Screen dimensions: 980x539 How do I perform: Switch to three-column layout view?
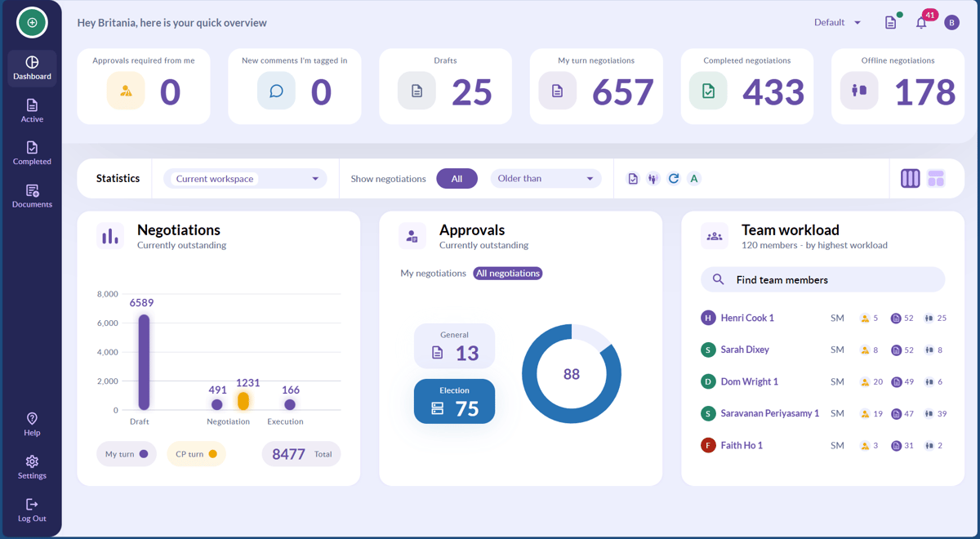910,179
